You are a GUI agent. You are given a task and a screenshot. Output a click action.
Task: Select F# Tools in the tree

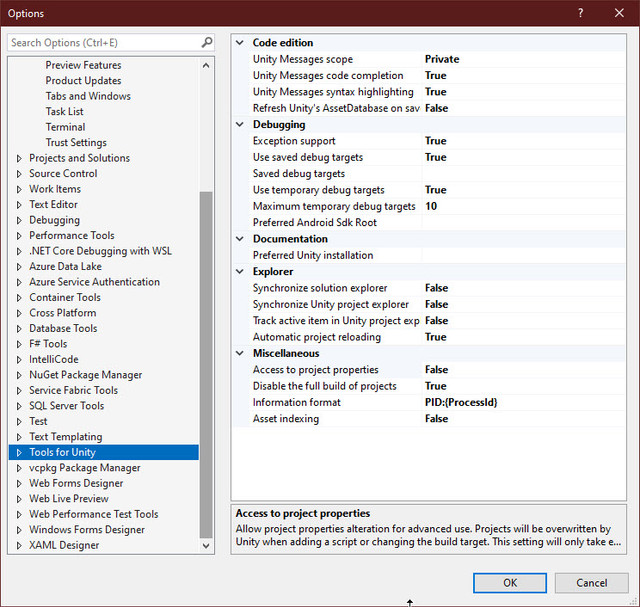tap(48, 344)
